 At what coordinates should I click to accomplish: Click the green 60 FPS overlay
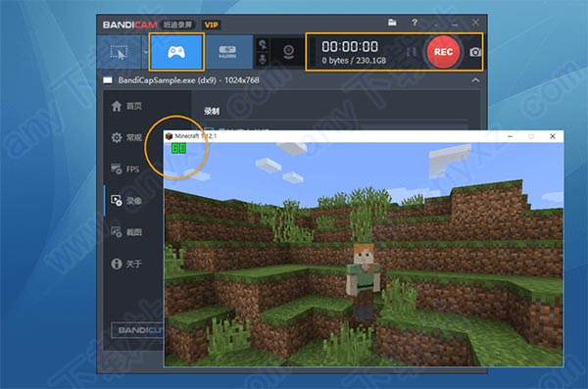179,148
